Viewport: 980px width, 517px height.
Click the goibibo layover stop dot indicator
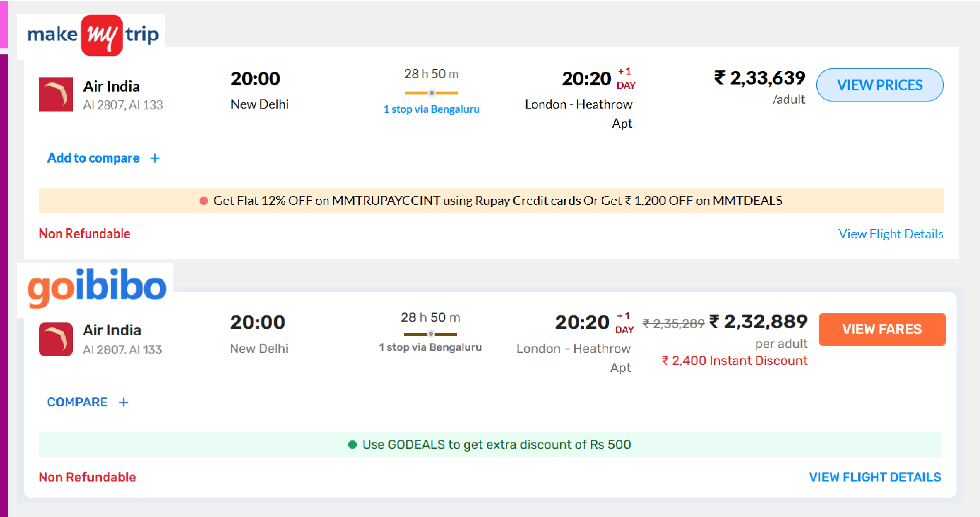point(431,334)
